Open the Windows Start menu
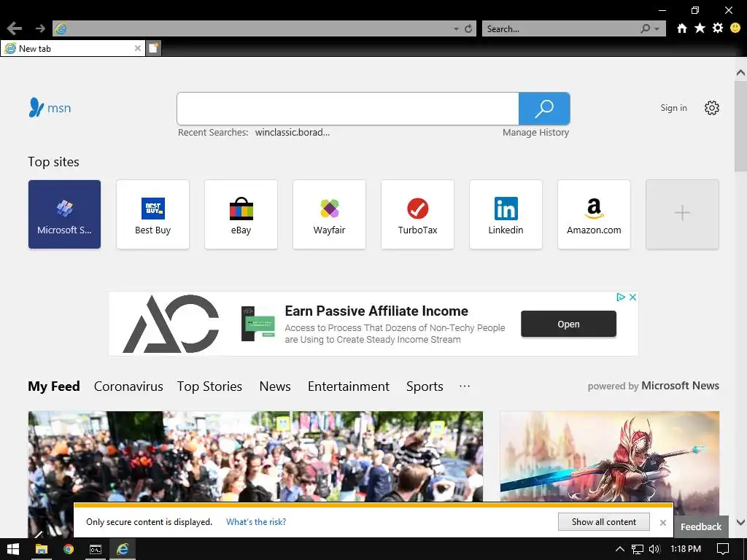The width and height of the screenshot is (747, 560). [13, 549]
